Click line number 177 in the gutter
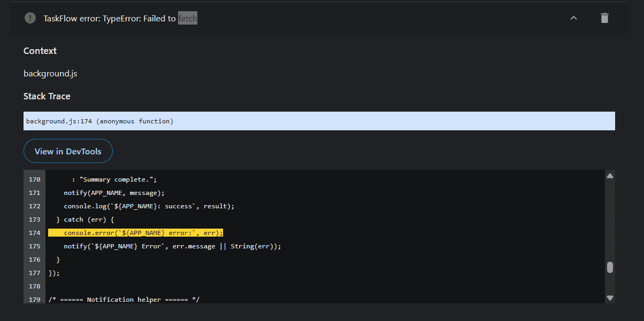The image size is (644, 321). click(34, 273)
